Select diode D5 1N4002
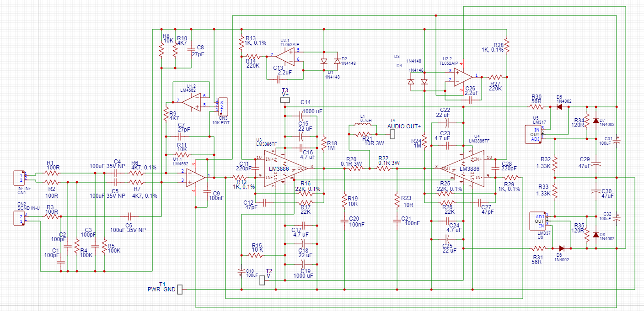Image resolution: width=644 pixels, height=311 pixels. 559,107
